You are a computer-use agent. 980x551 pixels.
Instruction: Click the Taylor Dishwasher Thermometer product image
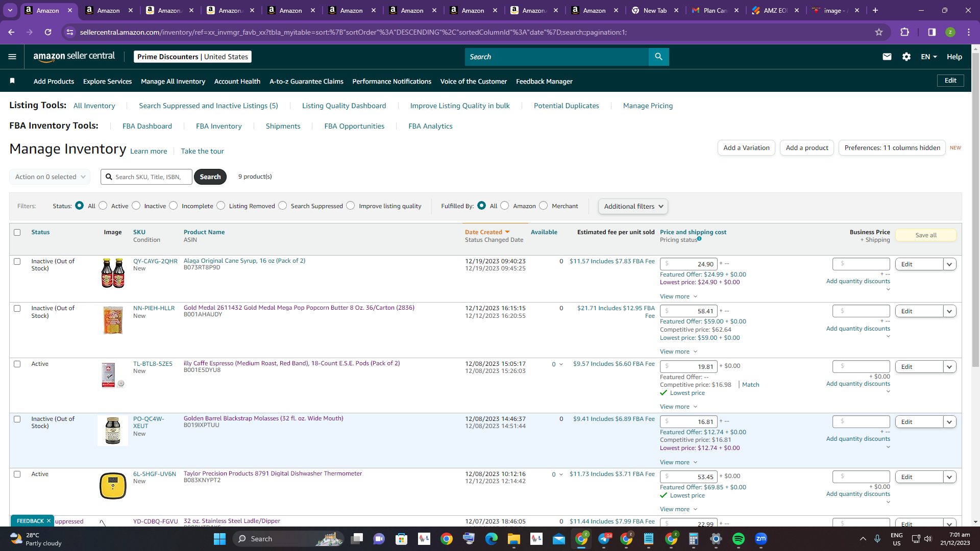tap(113, 486)
